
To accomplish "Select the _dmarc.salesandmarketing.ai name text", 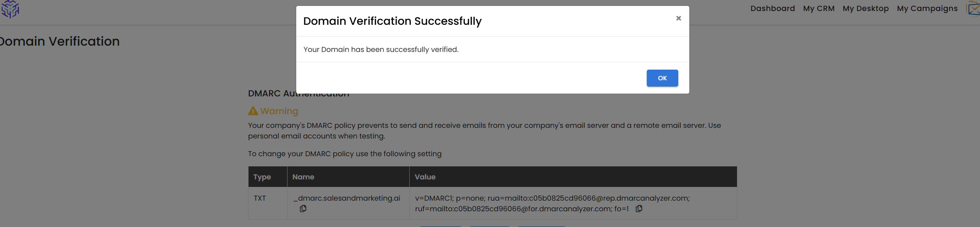I will (x=347, y=198).
